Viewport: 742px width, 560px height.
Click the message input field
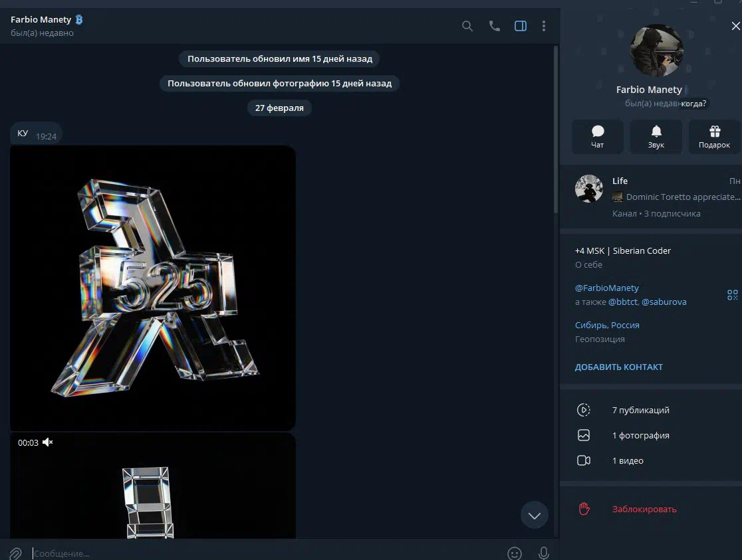pyautogui.click(x=266, y=553)
